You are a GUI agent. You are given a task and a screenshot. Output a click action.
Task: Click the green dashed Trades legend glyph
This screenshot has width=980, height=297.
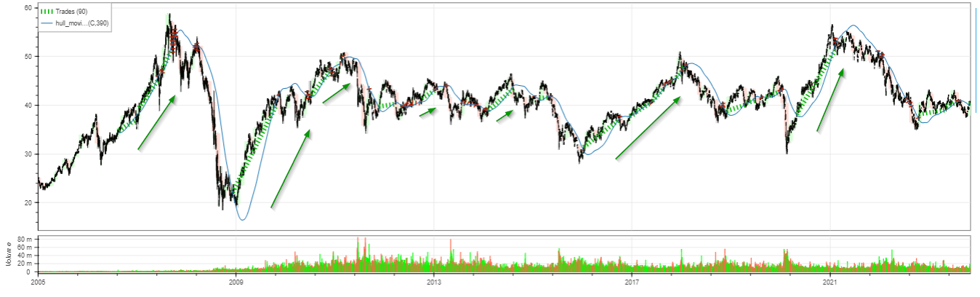pyautogui.click(x=47, y=12)
